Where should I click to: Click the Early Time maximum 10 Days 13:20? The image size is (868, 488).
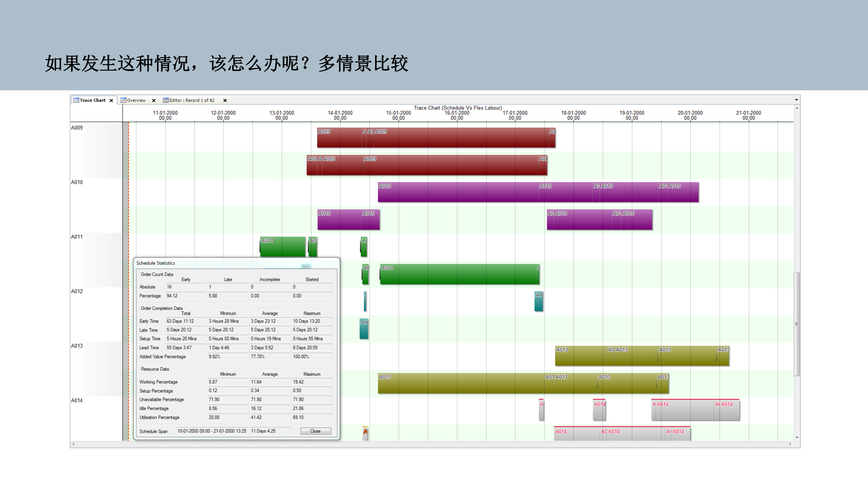(312, 321)
